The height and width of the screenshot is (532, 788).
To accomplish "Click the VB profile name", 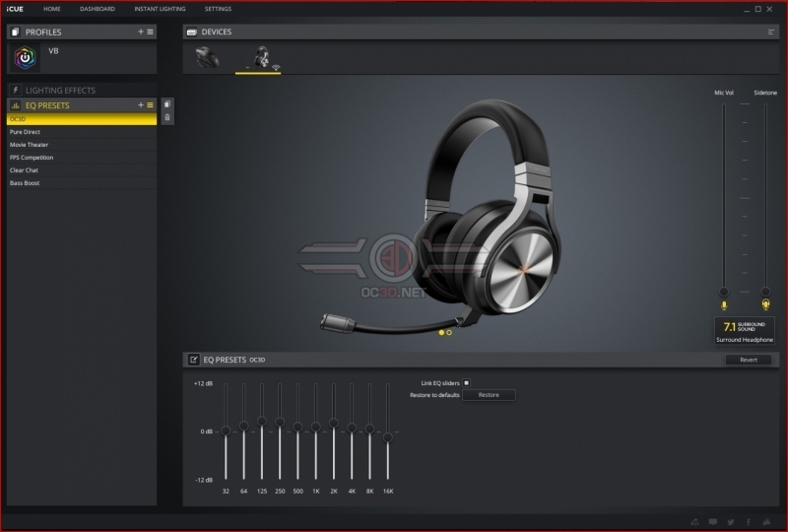I will click(x=53, y=51).
